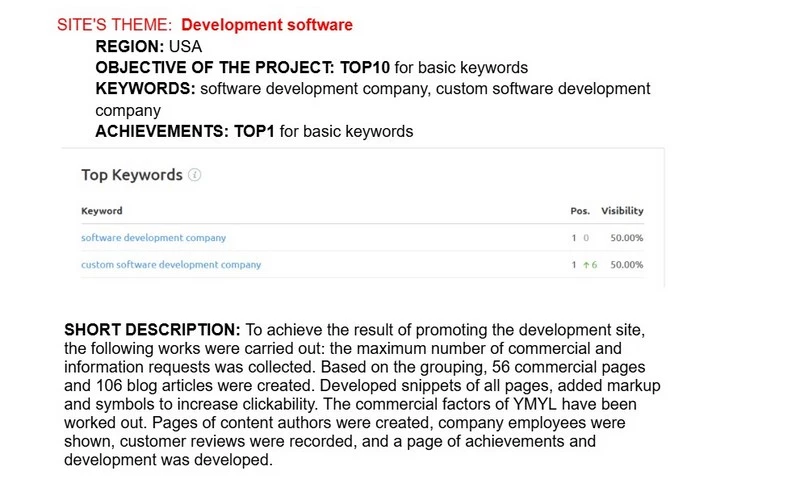This screenshot has width=800, height=480.
Task: Click the 'ACHIEVEMENTS: TOP1' line
Action: [254, 131]
